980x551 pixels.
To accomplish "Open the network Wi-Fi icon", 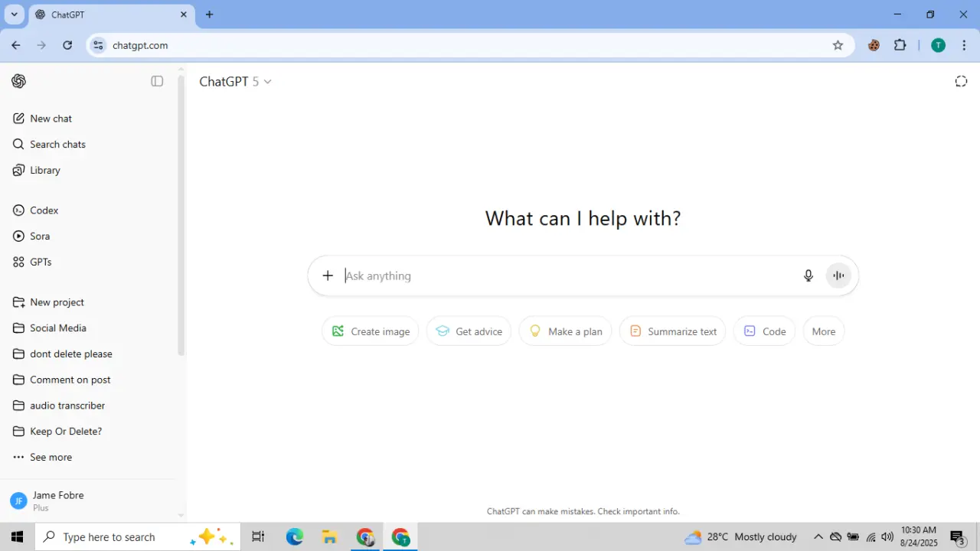I will tap(871, 537).
